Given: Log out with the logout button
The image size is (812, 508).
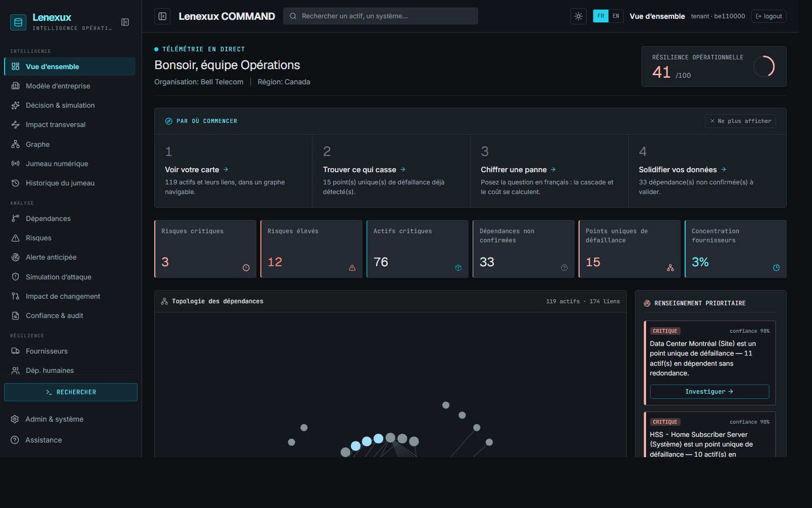Looking at the screenshot, I should 769,16.
